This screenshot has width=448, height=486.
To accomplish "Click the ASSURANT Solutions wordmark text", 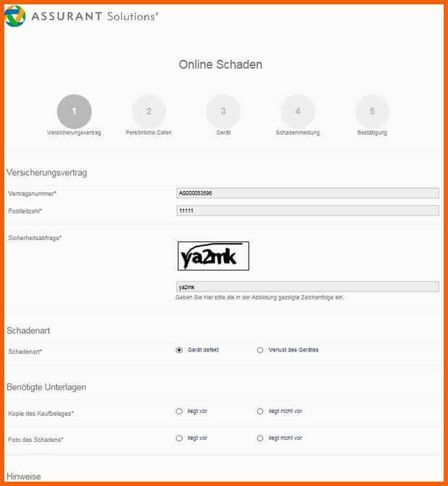I will pyautogui.click(x=95, y=17).
